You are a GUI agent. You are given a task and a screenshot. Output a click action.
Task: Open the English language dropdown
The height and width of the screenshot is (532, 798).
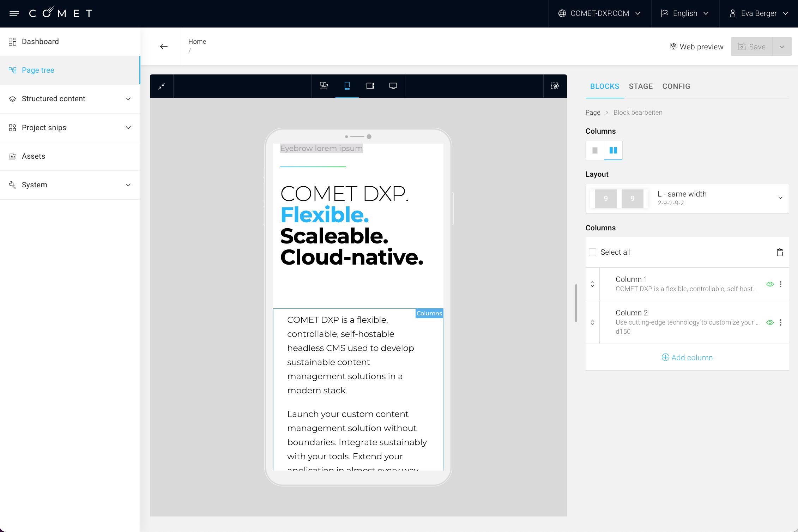(685, 13)
